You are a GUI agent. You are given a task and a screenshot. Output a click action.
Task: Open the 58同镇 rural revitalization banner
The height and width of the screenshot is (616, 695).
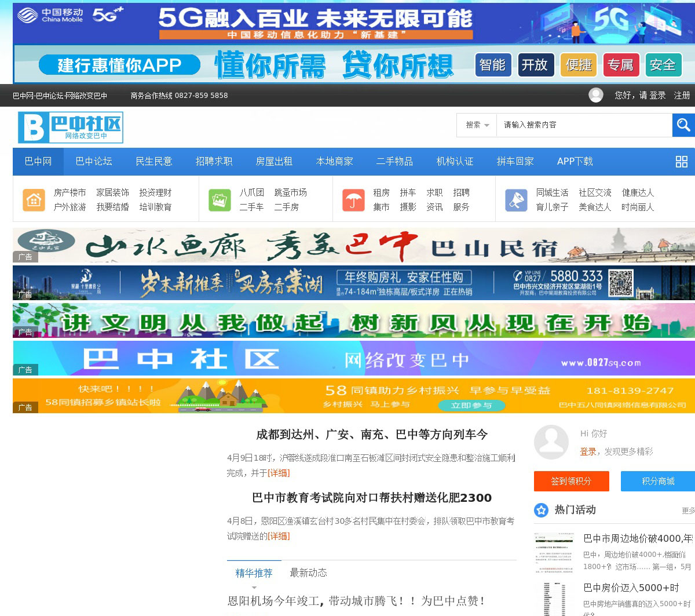[x=354, y=396]
